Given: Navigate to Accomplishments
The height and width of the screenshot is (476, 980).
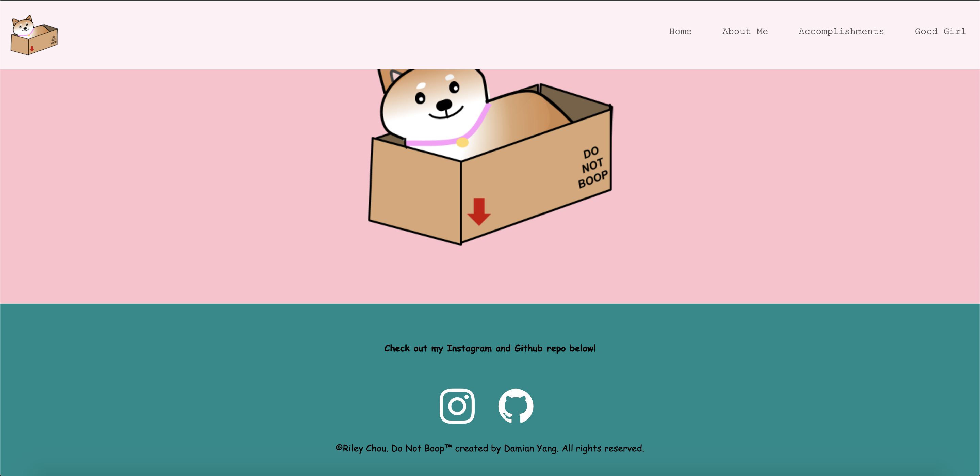Looking at the screenshot, I should [841, 32].
